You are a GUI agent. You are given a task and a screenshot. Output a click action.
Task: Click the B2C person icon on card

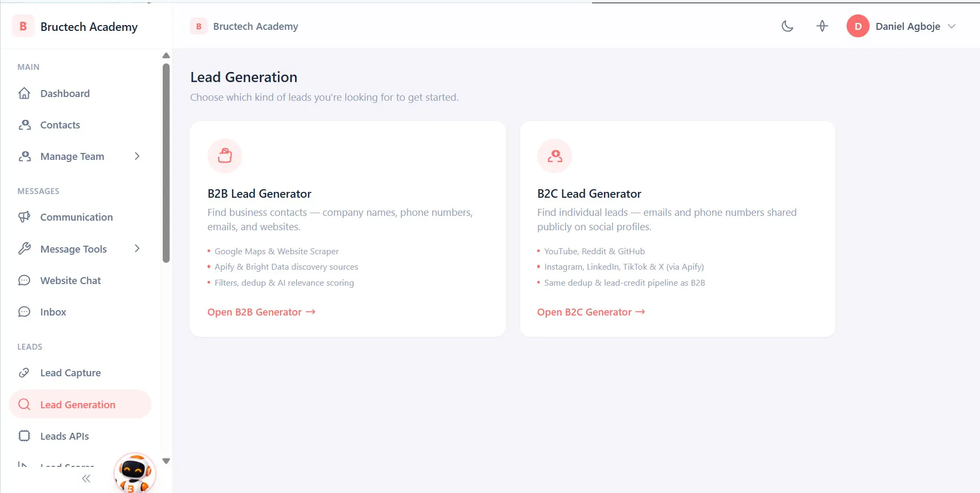click(x=554, y=156)
